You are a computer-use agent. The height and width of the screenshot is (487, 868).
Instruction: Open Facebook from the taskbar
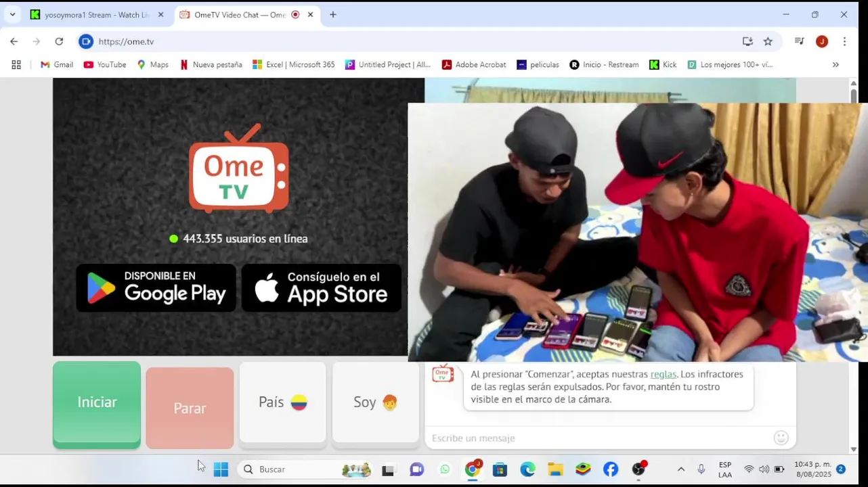pyautogui.click(x=611, y=469)
